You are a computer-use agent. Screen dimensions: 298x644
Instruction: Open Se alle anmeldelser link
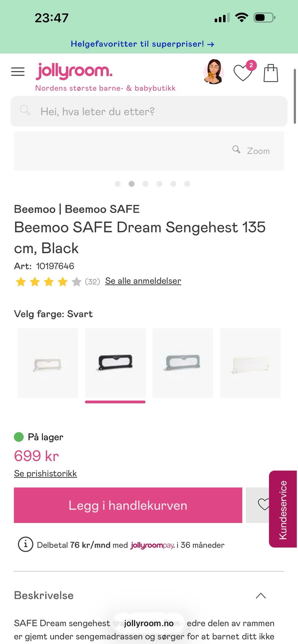[x=143, y=281]
